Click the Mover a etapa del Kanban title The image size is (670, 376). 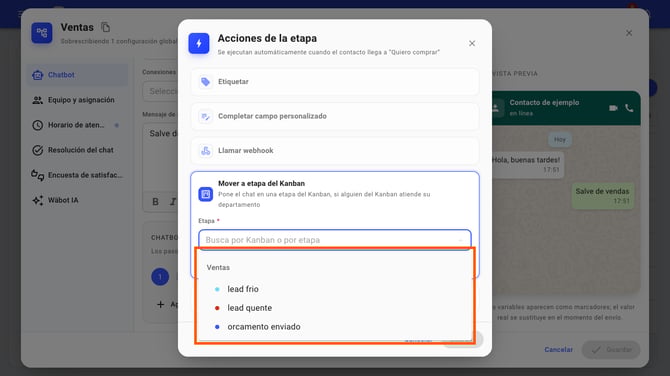(x=262, y=183)
